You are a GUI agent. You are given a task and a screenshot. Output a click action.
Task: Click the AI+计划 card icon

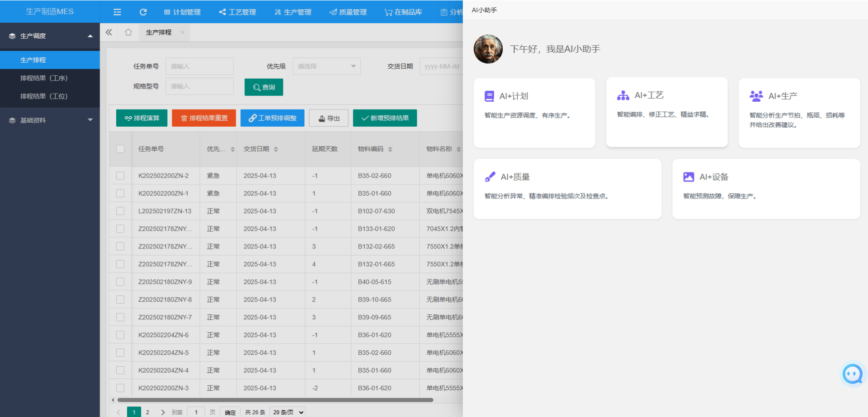click(x=489, y=96)
